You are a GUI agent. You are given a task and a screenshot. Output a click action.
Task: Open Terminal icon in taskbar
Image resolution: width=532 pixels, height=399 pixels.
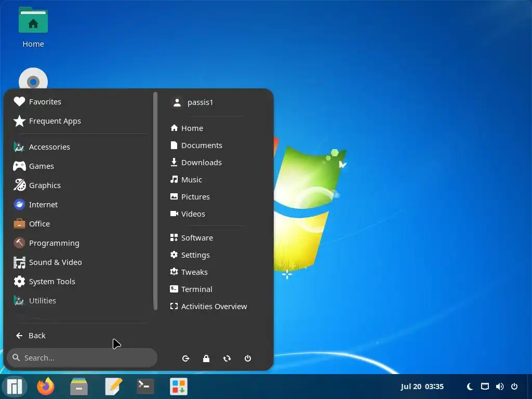click(x=145, y=387)
